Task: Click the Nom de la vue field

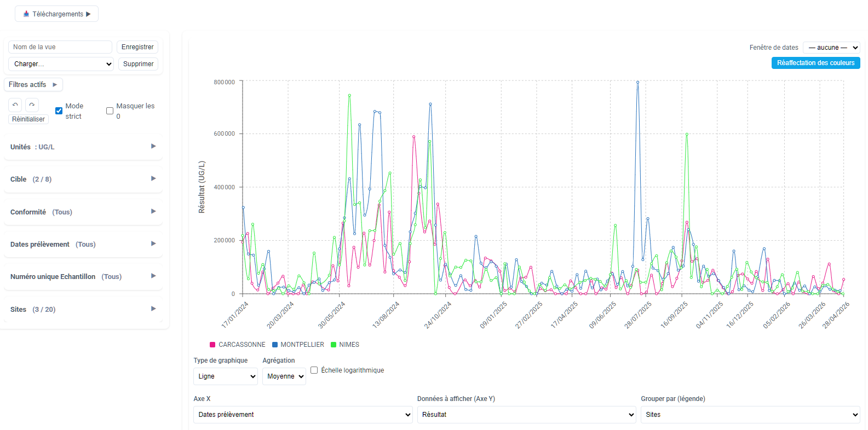Action: pyautogui.click(x=60, y=47)
